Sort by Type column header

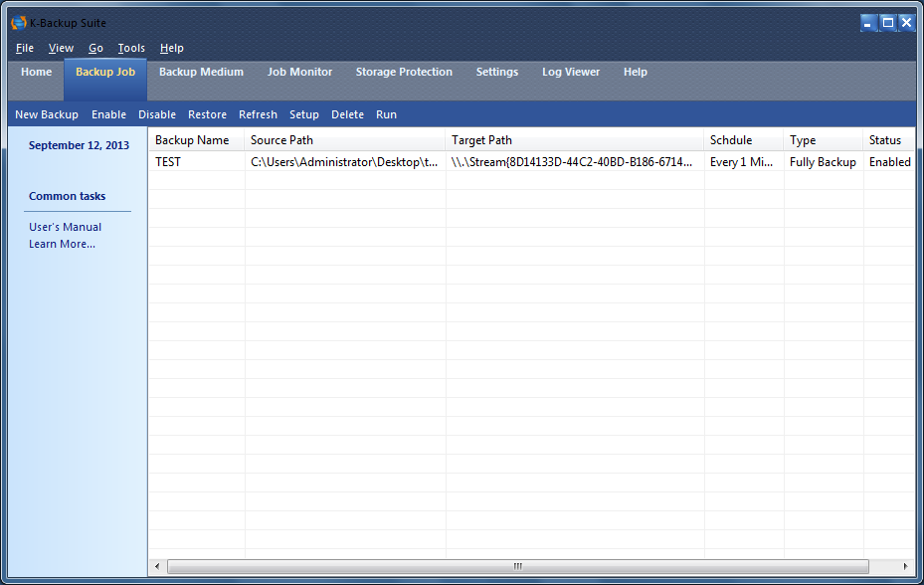(824, 140)
